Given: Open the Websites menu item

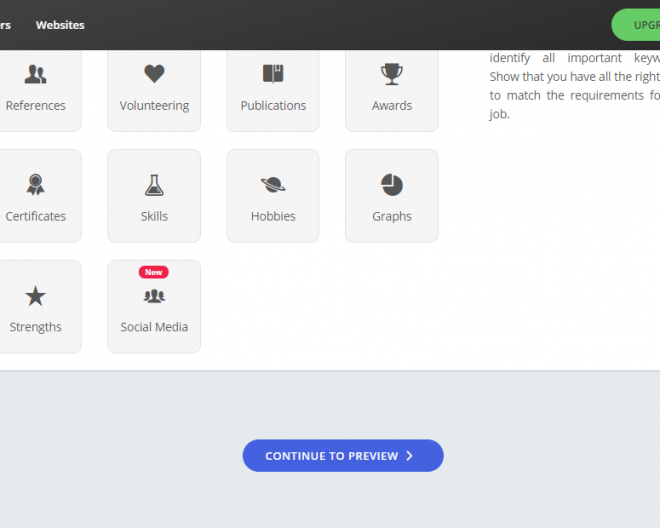Looking at the screenshot, I should (60, 25).
